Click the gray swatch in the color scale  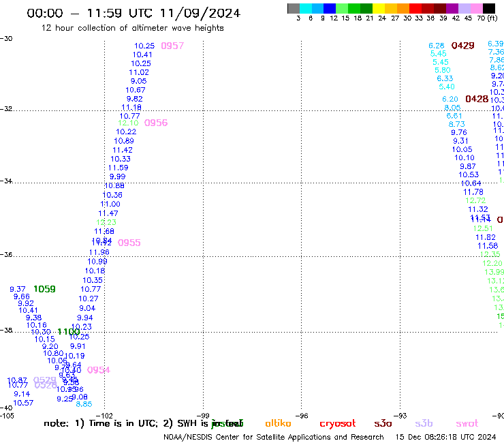[294, 8]
